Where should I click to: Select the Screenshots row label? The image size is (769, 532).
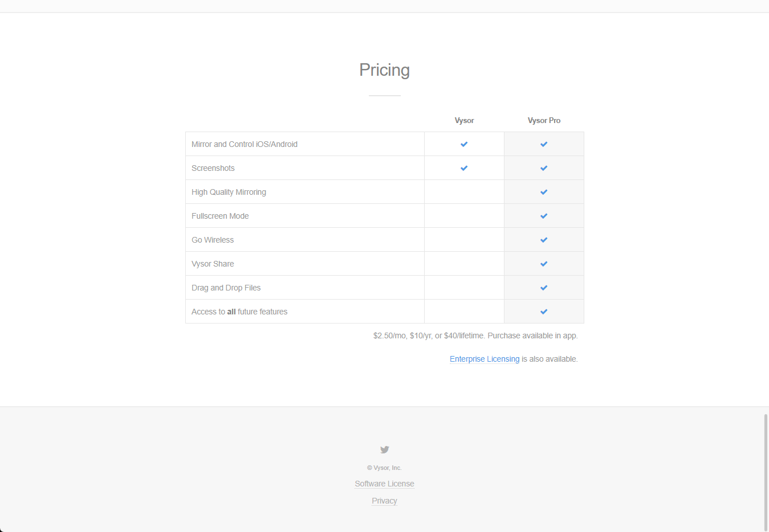click(213, 168)
